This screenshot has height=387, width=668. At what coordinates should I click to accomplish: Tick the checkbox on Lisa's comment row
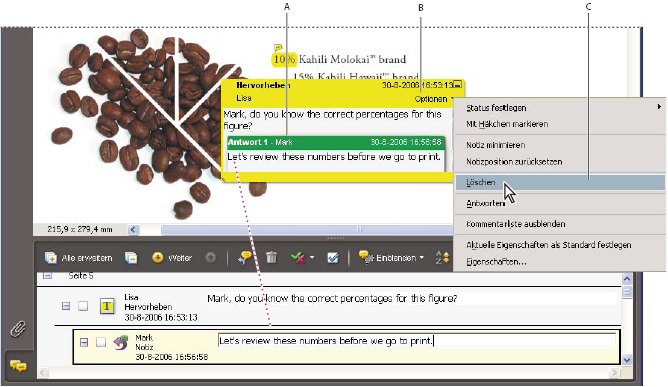pos(83,306)
